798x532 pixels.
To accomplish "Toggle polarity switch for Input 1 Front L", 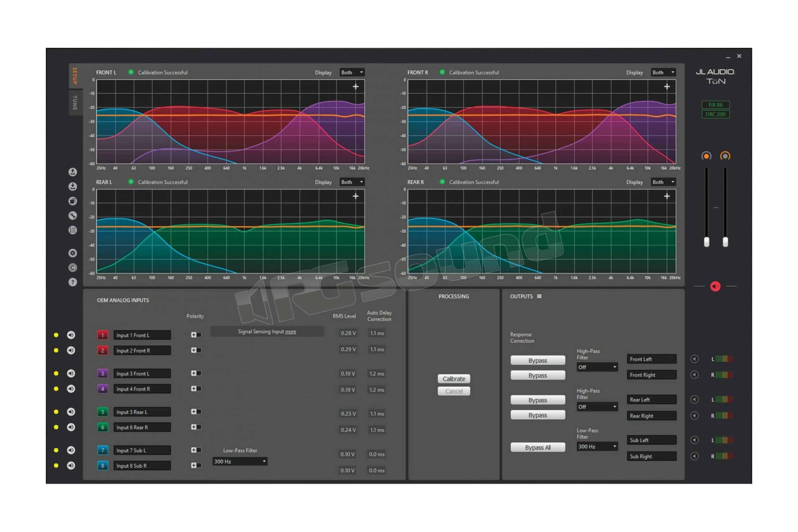I will [196, 335].
